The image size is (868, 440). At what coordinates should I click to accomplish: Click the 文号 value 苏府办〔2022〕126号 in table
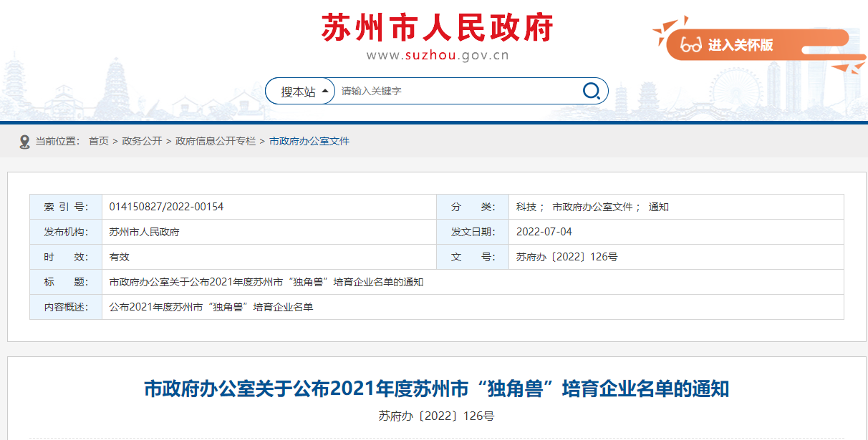566,257
